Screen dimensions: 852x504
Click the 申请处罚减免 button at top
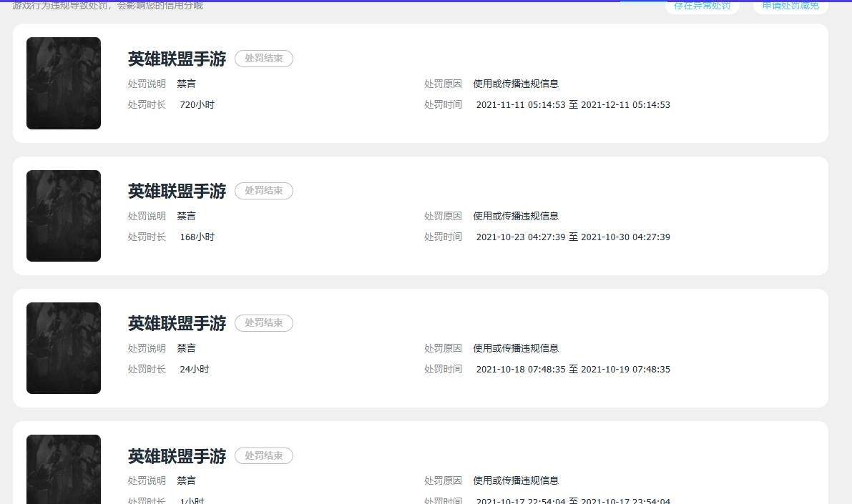tap(790, 6)
